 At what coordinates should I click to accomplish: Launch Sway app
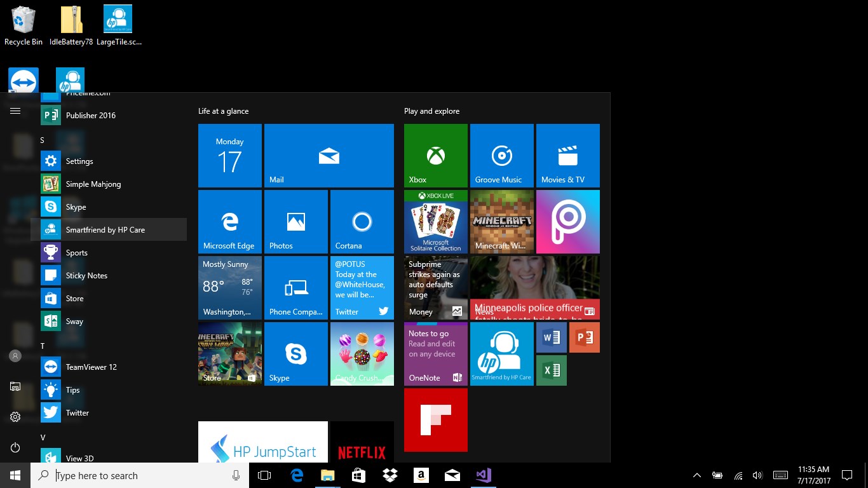(x=109, y=322)
